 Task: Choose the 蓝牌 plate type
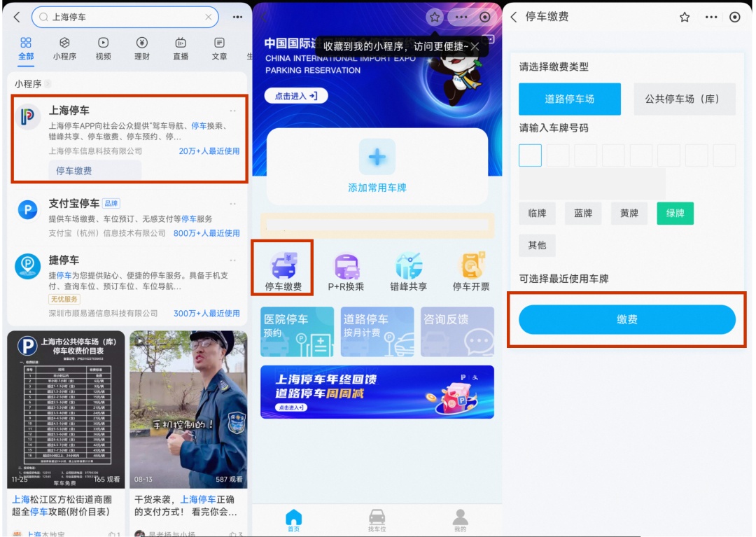pos(583,213)
